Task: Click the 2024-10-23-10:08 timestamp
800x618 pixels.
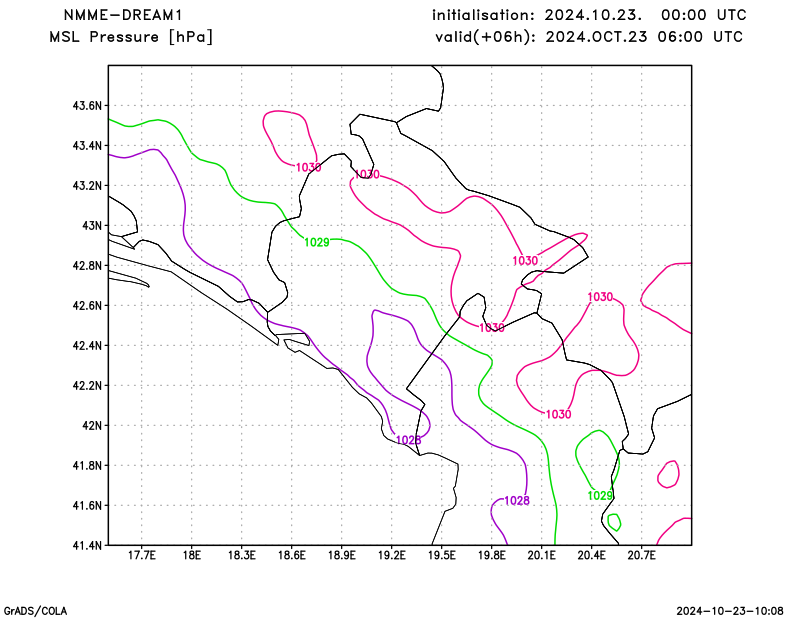Action: coord(730,611)
